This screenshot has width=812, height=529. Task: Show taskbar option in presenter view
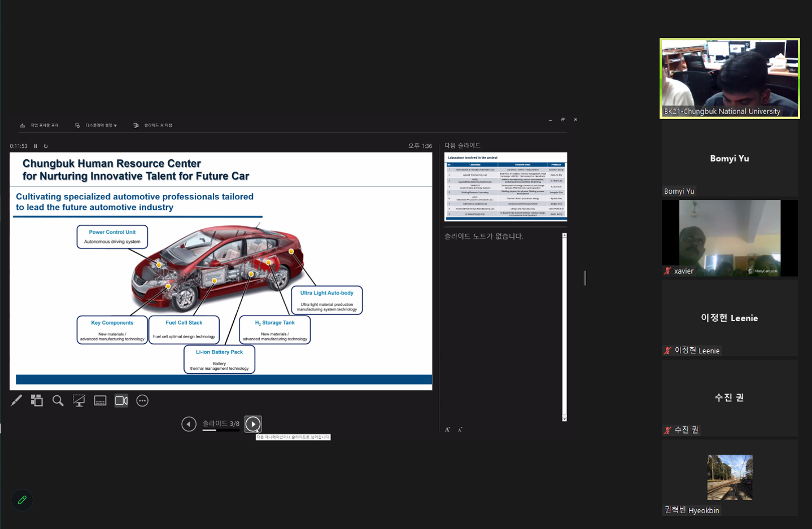tap(40, 125)
